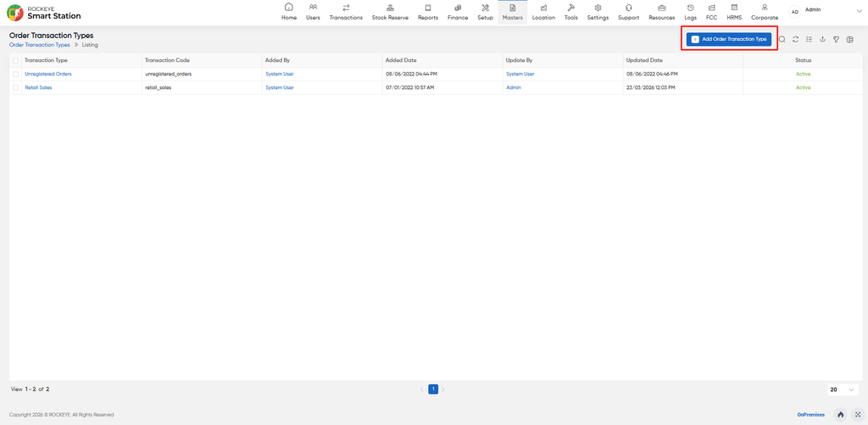Open the Transactions menu in the top navigation
The image size is (868, 425).
346,12
